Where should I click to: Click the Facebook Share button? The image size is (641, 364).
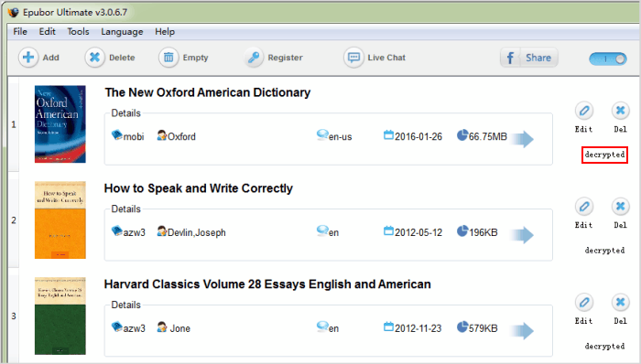pos(529,58)
